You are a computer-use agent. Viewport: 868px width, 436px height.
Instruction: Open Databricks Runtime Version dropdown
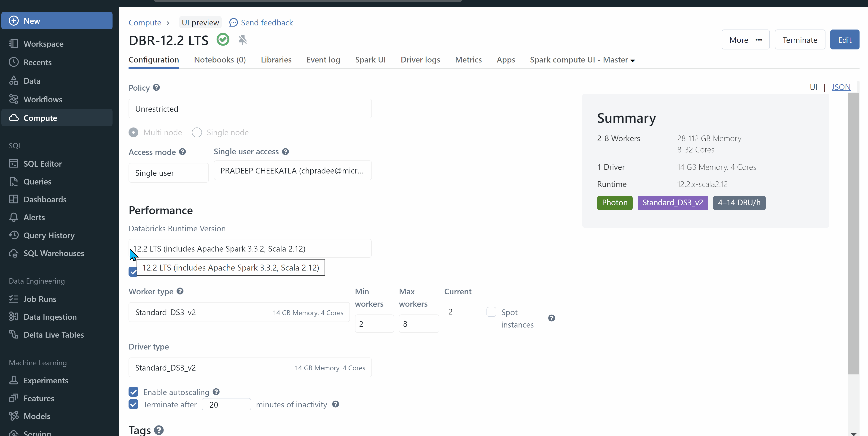250,249
